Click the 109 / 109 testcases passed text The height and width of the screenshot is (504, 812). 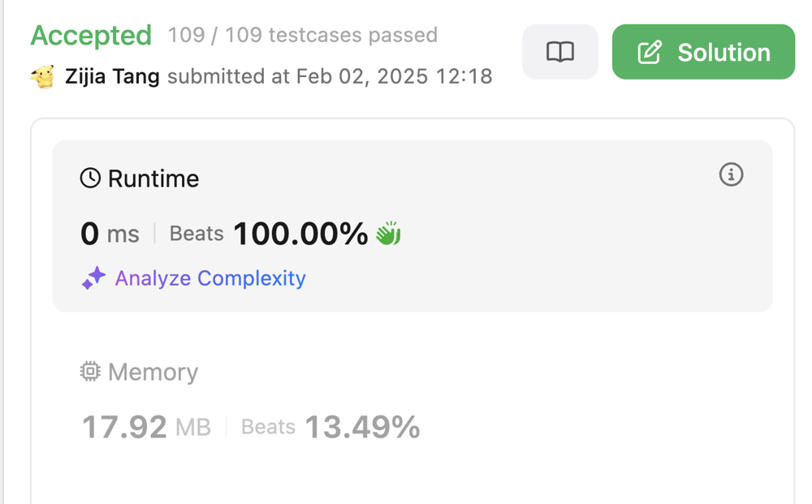tap(303, 35)
